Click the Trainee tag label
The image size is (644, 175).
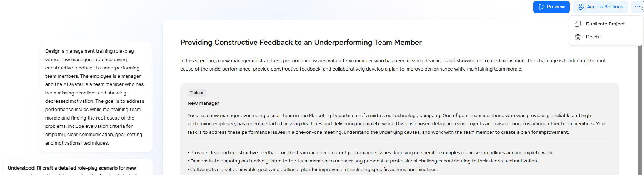[197, 93]
